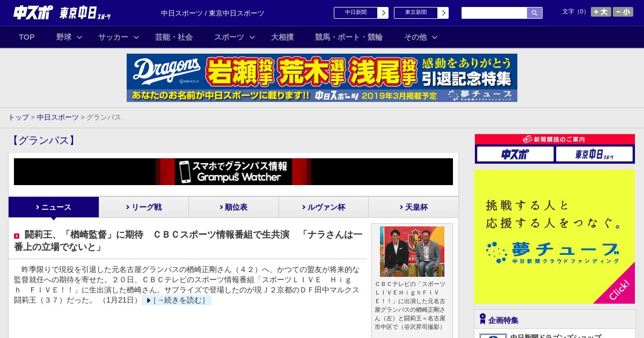Decrease text size with －小 button

(x=623, y=12)
